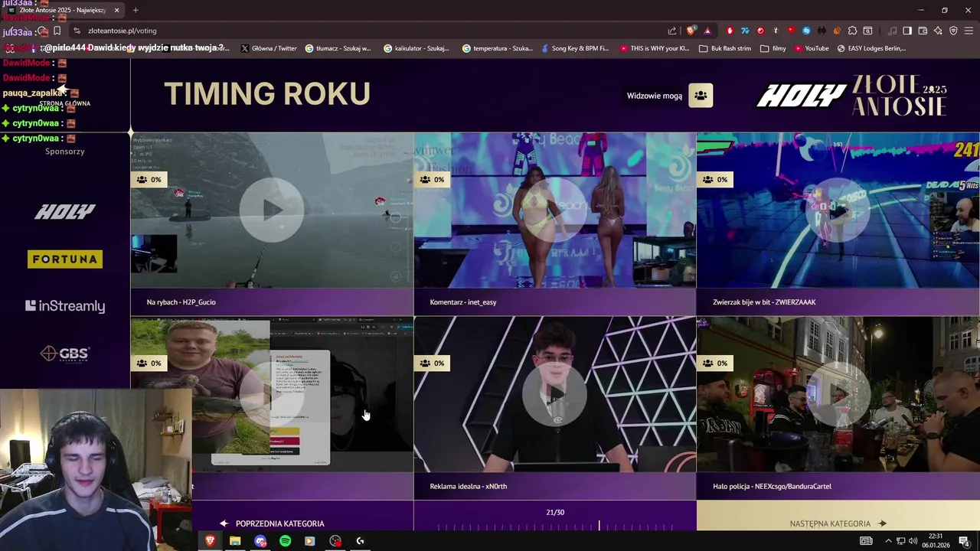This screenshot has height=551, width=980.
Task: Click the Reklama idealna - xN0rth caption
Action: [x=469, y=486]
